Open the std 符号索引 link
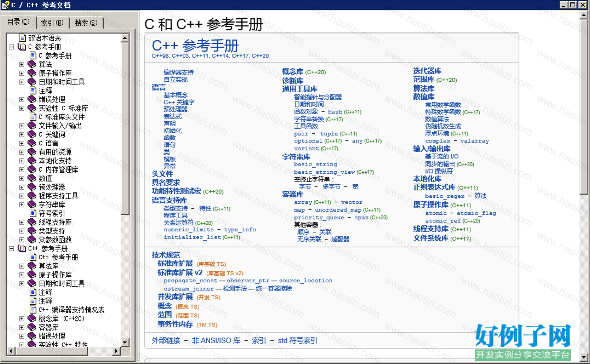The width and height of the screenshot is (590, 364). coord(297,340)
